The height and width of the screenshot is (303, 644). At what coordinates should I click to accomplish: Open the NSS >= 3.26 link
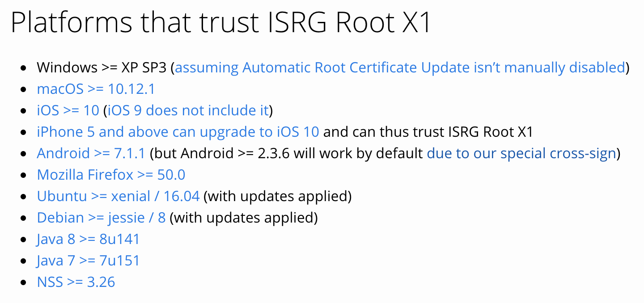coord(76,282)
